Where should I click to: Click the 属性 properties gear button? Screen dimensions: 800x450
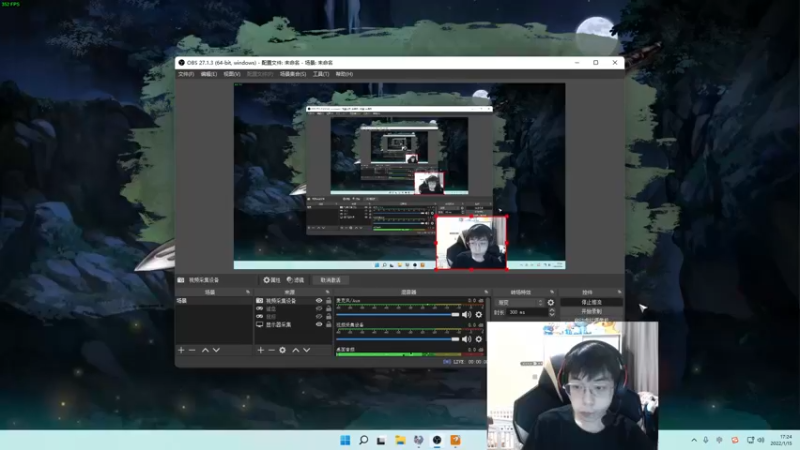[271, 280]
